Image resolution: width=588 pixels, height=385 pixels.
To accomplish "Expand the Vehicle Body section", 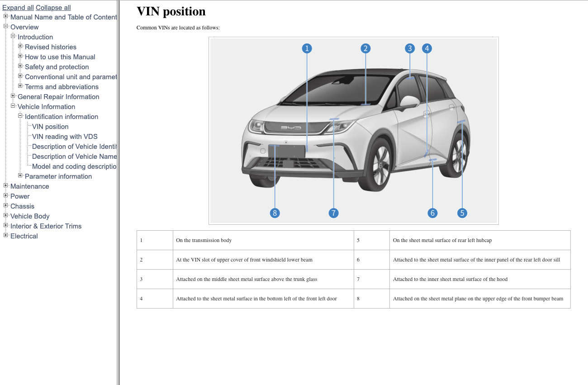I will 6,216.
